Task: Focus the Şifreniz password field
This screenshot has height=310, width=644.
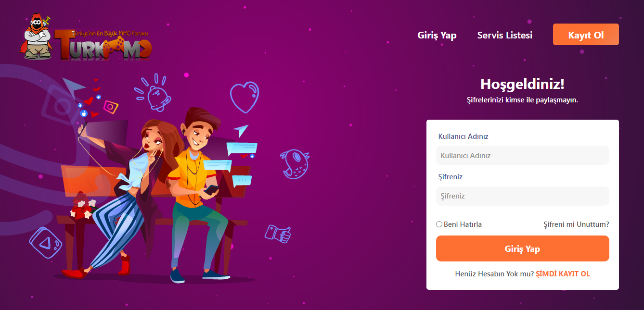Action: 523,196
